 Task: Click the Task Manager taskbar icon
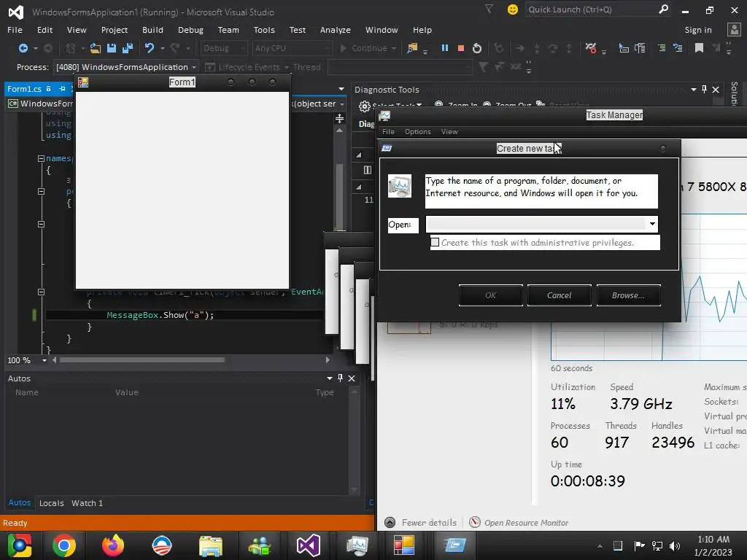pos(357,545)
